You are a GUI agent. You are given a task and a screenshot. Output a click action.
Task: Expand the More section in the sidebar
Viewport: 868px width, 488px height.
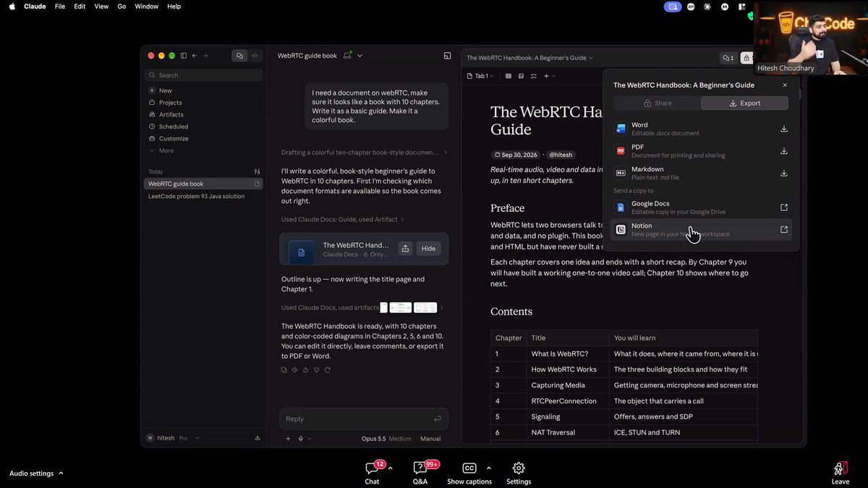[x=161, y=150]
